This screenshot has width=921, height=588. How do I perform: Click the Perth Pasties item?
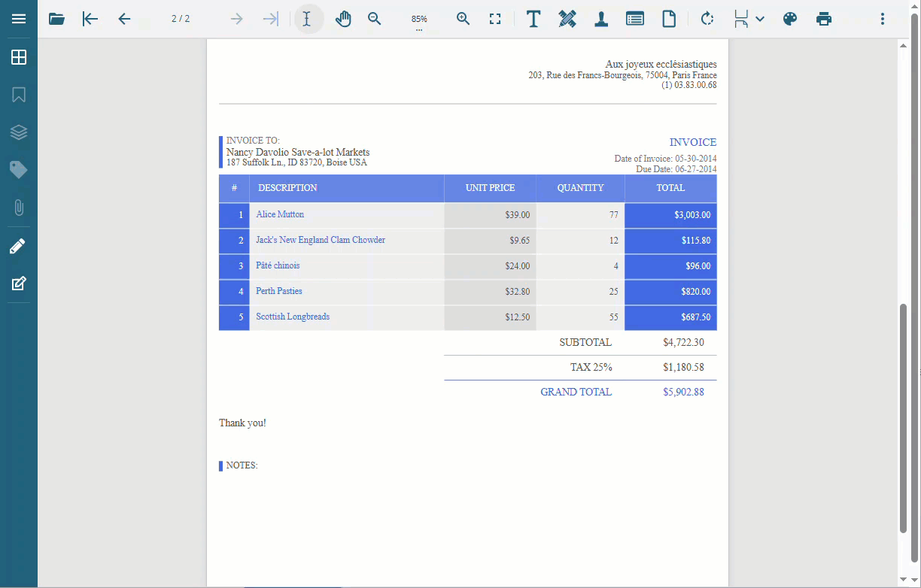coord(279,291)
